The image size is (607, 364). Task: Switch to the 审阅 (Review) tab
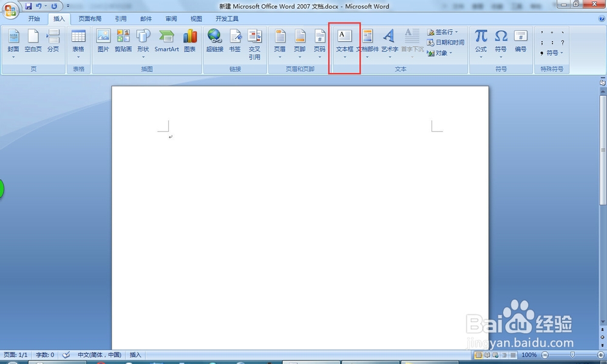pos(171,19)
